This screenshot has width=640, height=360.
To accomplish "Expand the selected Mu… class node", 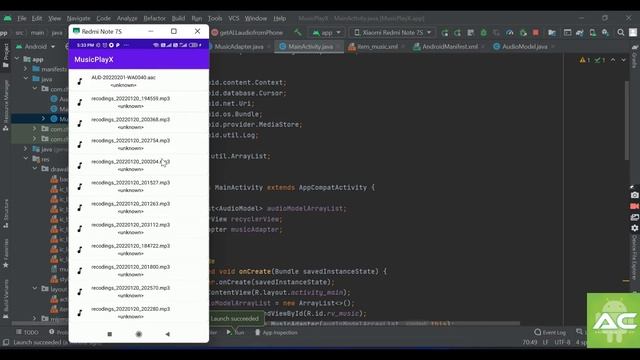I will (x=43, y=119).
